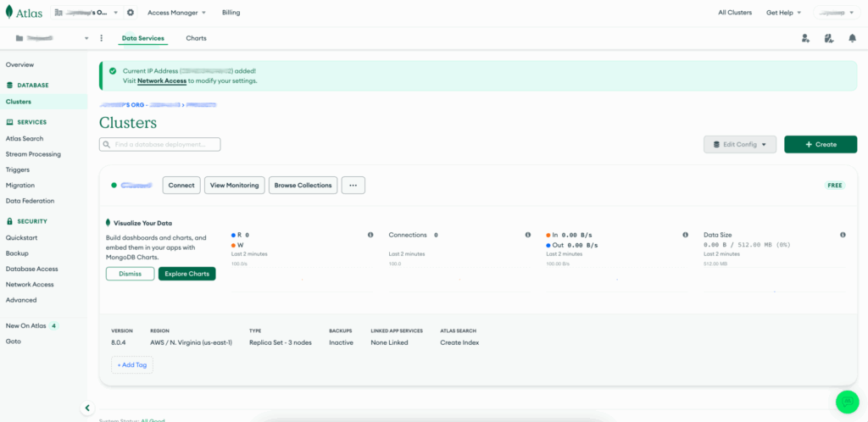Open the Edit Config dropdown
This screenshot has width=868, height=422.
739,144
